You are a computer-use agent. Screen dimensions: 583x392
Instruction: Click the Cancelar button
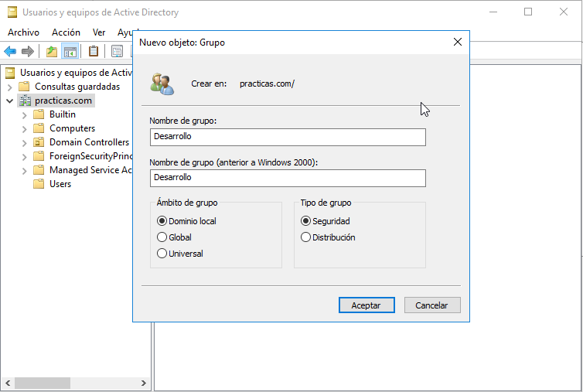pyautogui.click(x=431, y=305)
